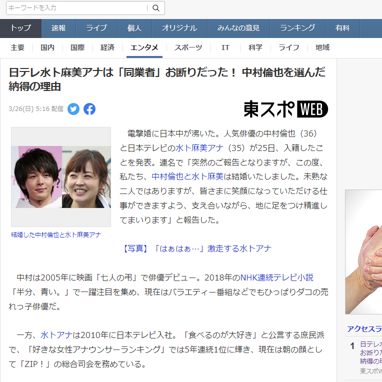Open the オリジナル tab
The image size is (382, 382).
click(x=180, y=28)
